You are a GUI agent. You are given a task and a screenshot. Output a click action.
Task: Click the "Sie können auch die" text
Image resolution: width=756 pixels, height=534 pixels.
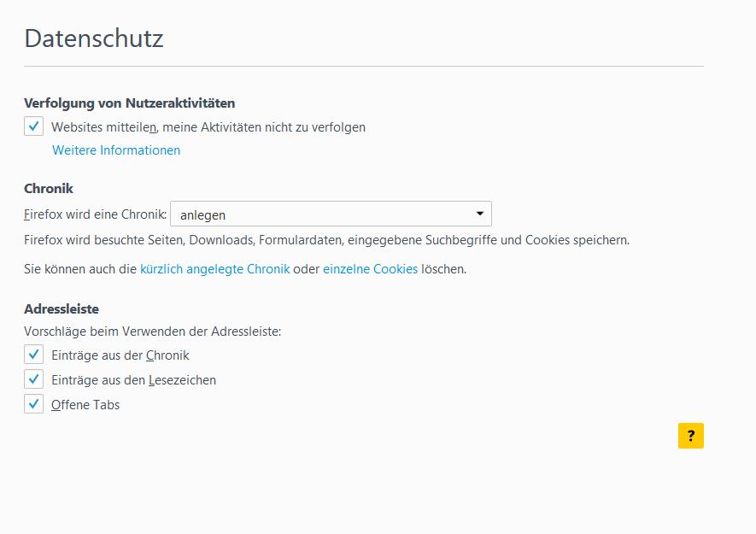point(80,269)
